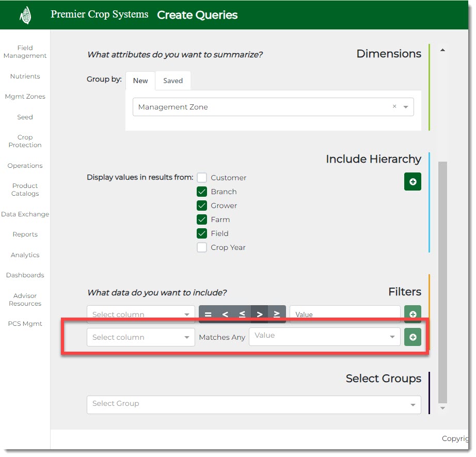This screenshot has height=457, width=476.
Task: Switch to the Saved tab
Action: [x=173, y=81]
